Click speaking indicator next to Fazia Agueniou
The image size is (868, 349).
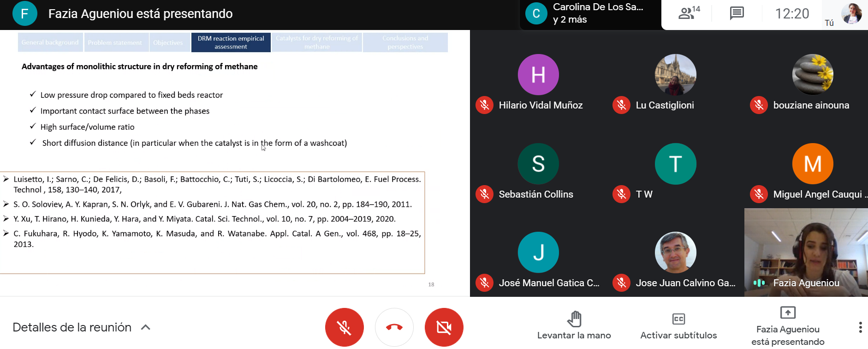(759, 283)
